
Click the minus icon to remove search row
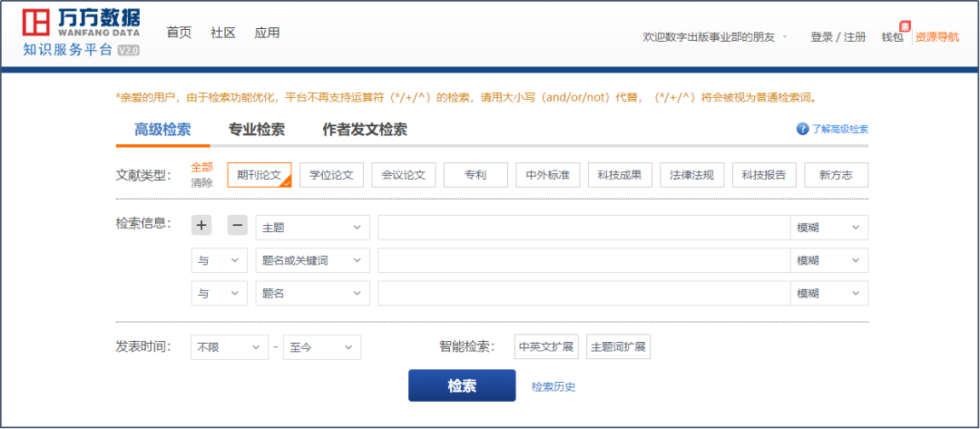click(x=238, y=226)
